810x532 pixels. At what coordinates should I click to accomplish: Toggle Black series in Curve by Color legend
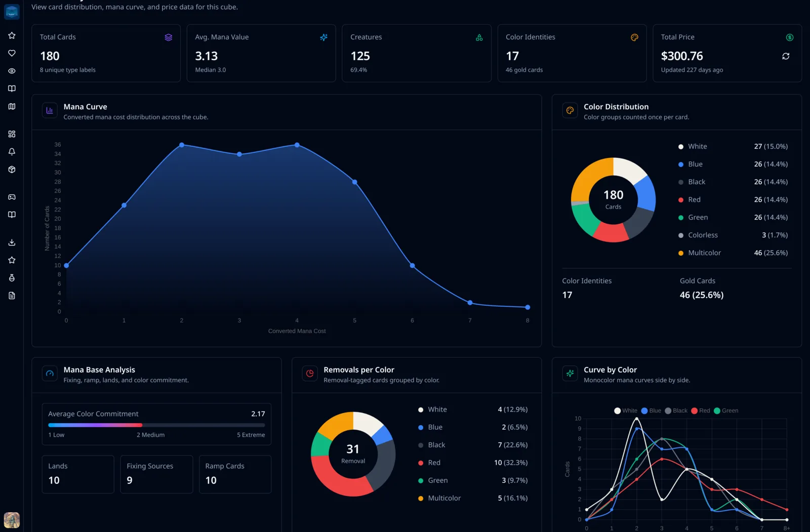(x=676, y=411)
